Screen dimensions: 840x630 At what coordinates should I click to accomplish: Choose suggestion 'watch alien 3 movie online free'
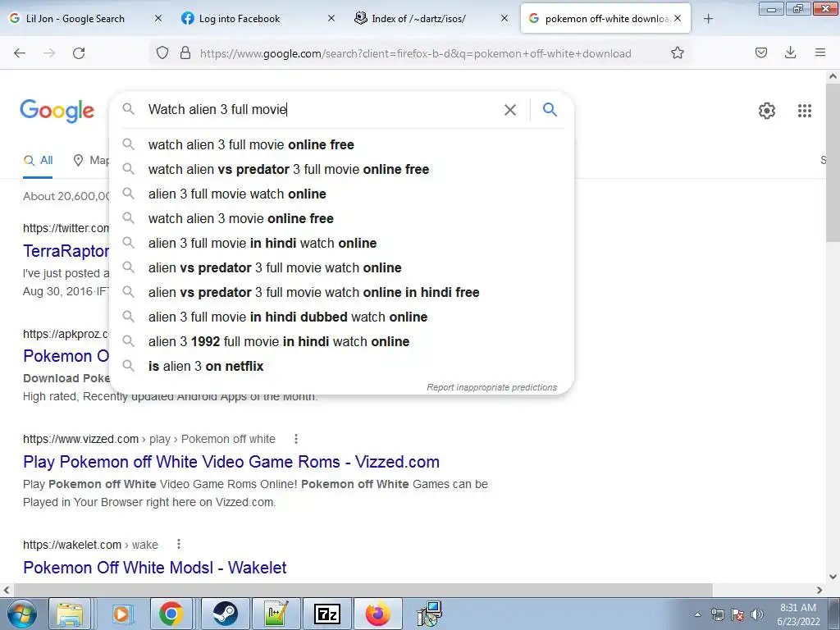pyautogui.click(x=342, y=218)
